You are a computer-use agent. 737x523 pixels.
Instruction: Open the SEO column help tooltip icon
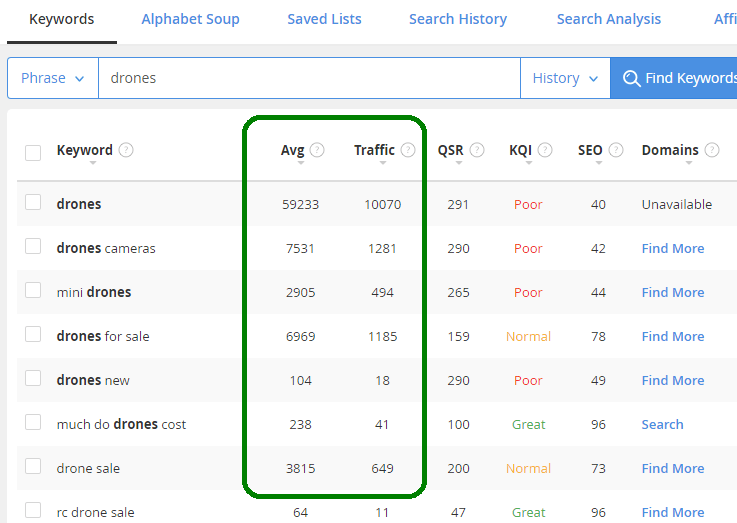click(x=616, y=150)
